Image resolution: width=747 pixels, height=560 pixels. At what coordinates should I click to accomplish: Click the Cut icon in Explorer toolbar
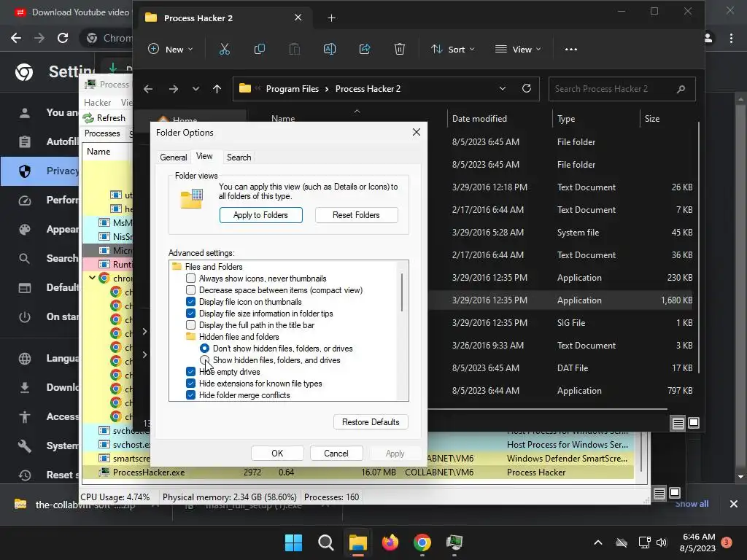pyautogui.click(x=225, y=49)
